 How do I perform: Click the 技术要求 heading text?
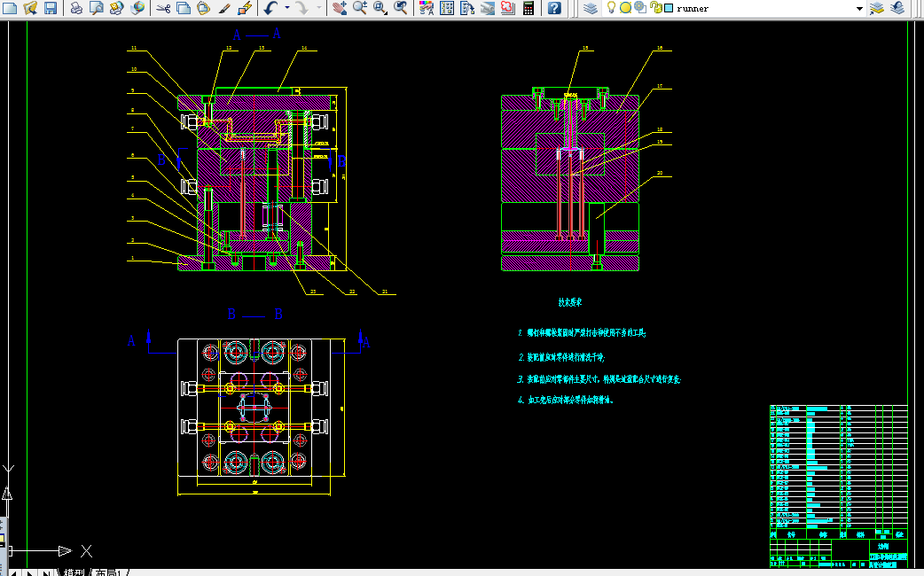point(570,302)
